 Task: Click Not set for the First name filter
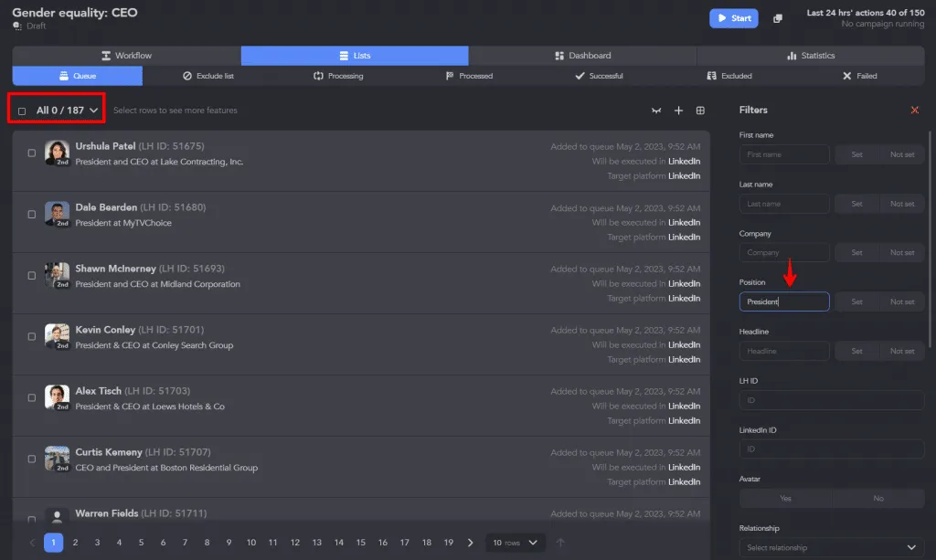click(x=902, y=154)
